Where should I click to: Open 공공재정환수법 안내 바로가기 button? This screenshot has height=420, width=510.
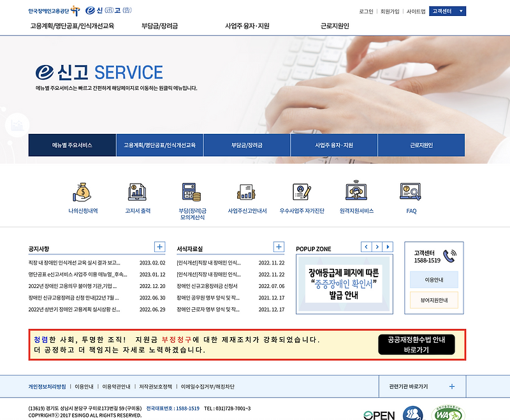pyautogui.click(x=417, y=345)
